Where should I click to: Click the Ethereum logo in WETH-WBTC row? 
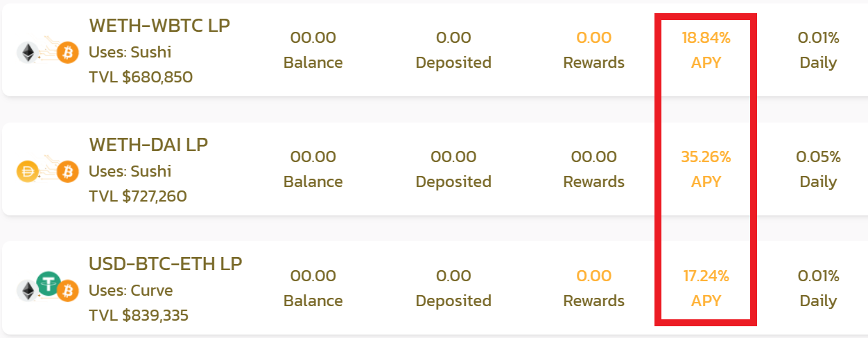point(28,53)
